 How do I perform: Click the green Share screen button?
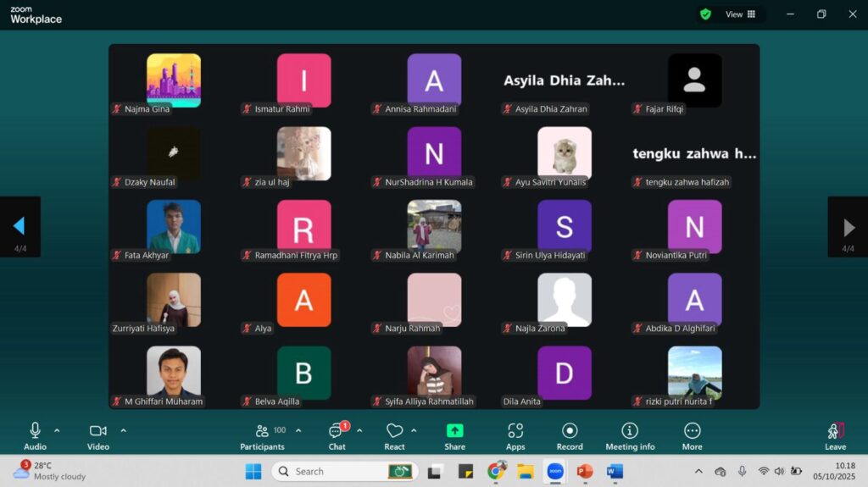[x=455, y=431]
